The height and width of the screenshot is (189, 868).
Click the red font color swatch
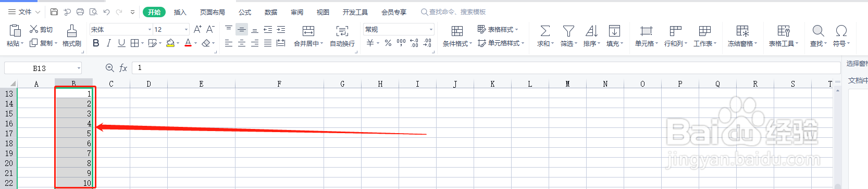(188, 43)
